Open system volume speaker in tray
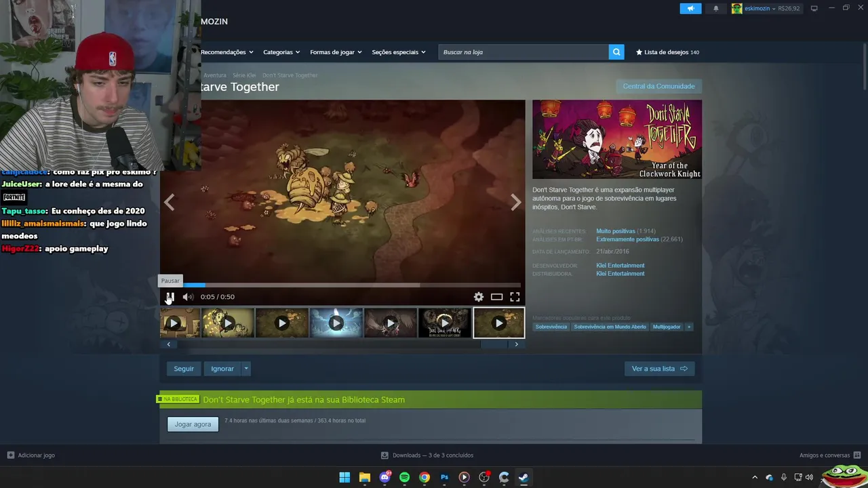The width and height of the screenshot is (868, 488). point(809,477)
